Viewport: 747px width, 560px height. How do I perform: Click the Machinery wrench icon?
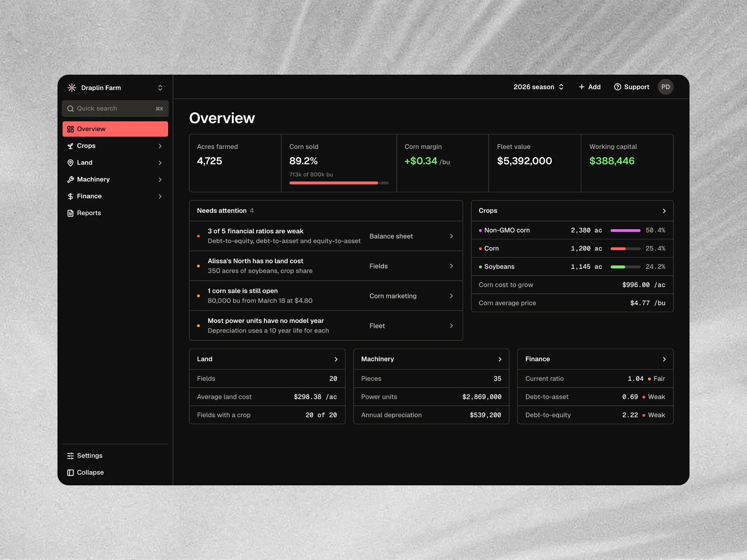70,180
